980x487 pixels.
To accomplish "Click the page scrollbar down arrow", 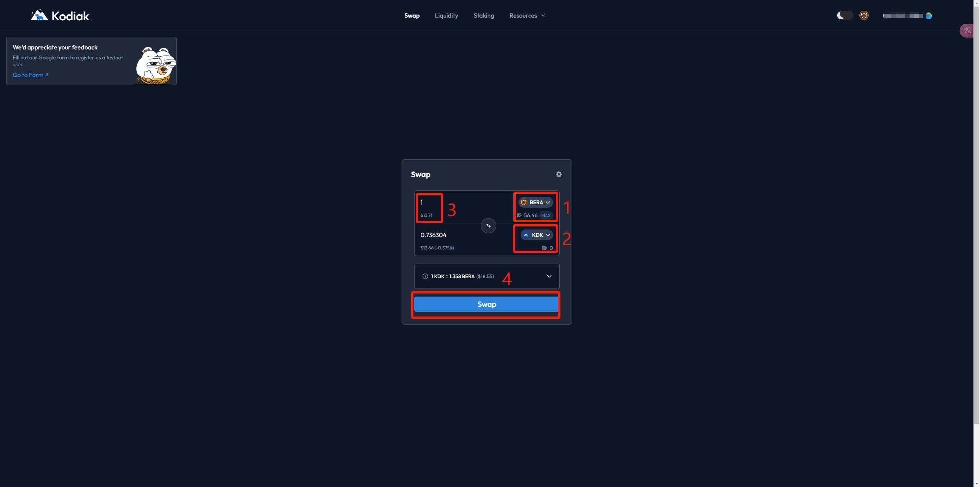I will coord(977,484).
